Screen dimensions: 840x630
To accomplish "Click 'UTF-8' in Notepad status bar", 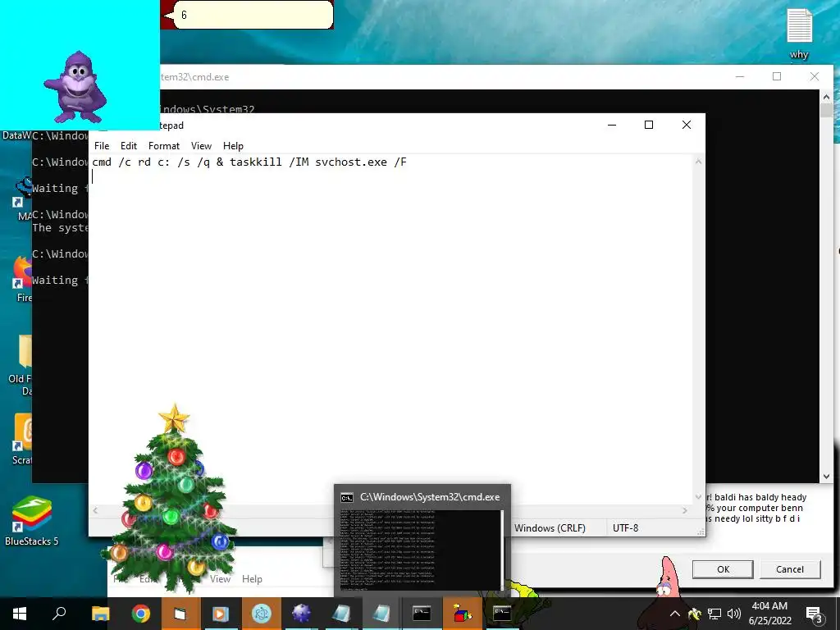I will coord(625,528).
